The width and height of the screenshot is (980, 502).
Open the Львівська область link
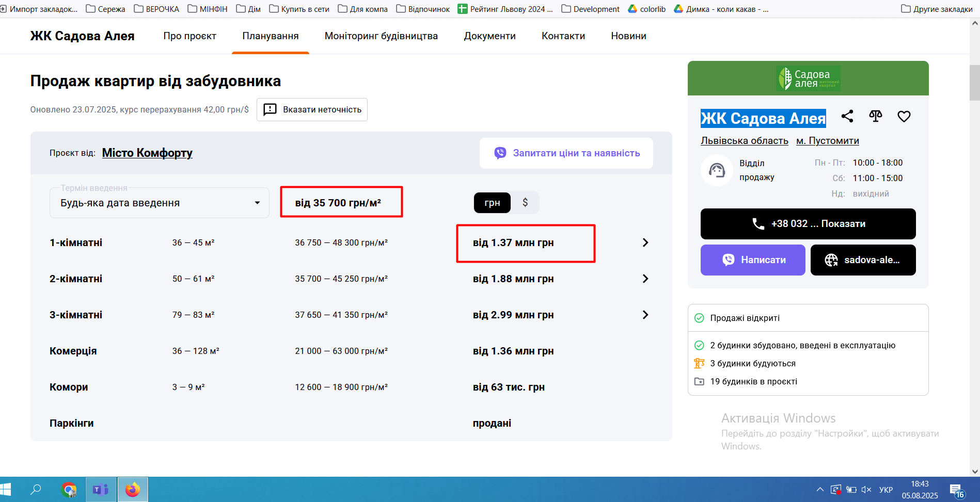tap(745, 140)
